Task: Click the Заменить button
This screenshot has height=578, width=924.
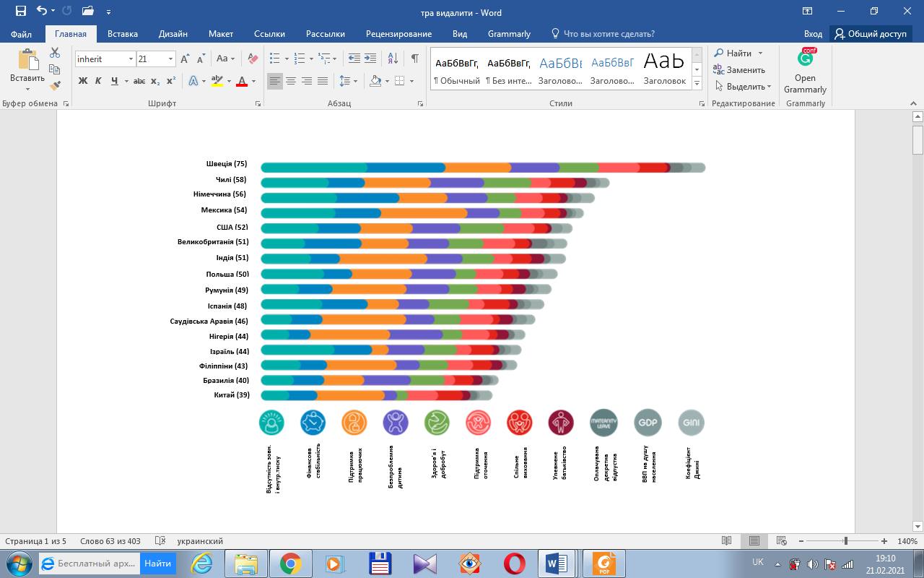Action: [739, 70]
